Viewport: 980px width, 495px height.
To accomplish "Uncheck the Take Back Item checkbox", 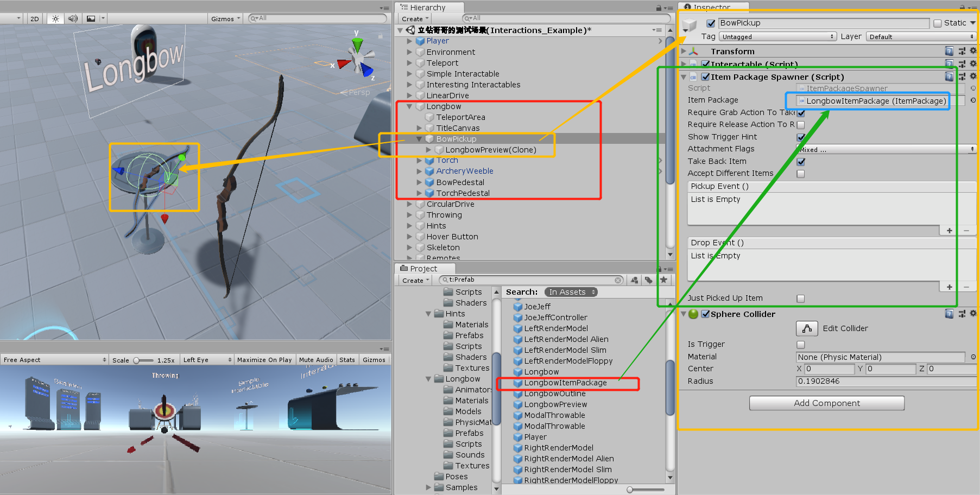I will pos(801,161).
